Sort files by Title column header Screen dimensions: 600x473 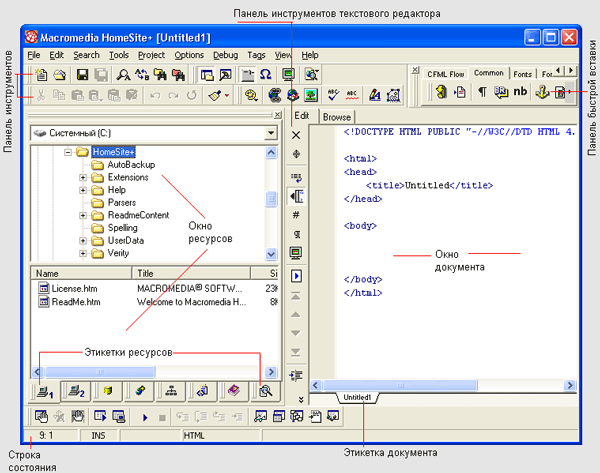click(191, 274)
